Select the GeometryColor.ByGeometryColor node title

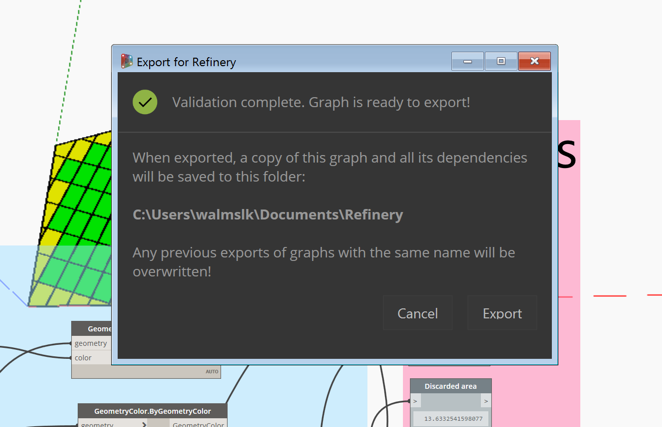point(152,411)
